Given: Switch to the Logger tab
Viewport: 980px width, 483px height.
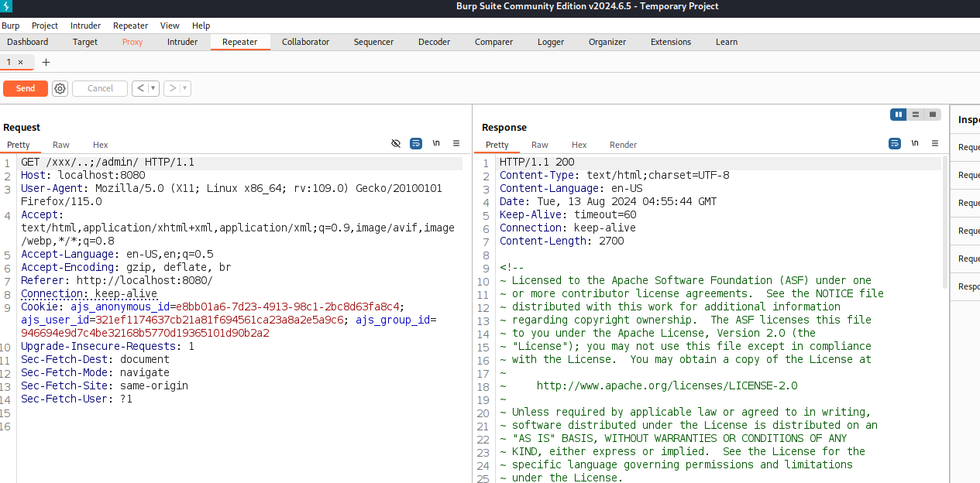Looking at the screenshot, I should (551, 42).
